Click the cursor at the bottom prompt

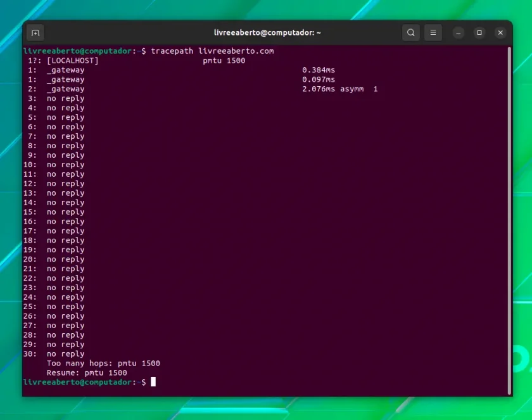153,382
